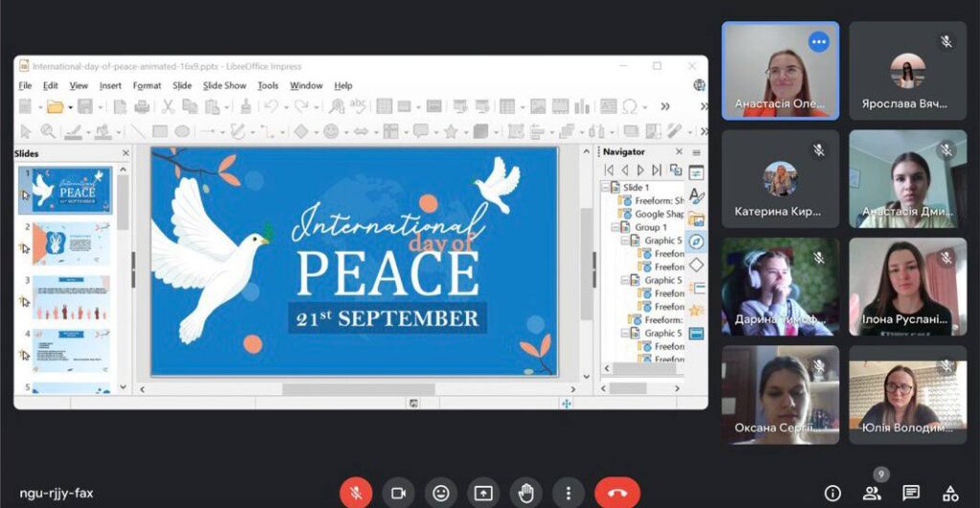Open the three-dot more options menu
The height and width of the screenshot is (508, 980).
[x=568, y=493]
